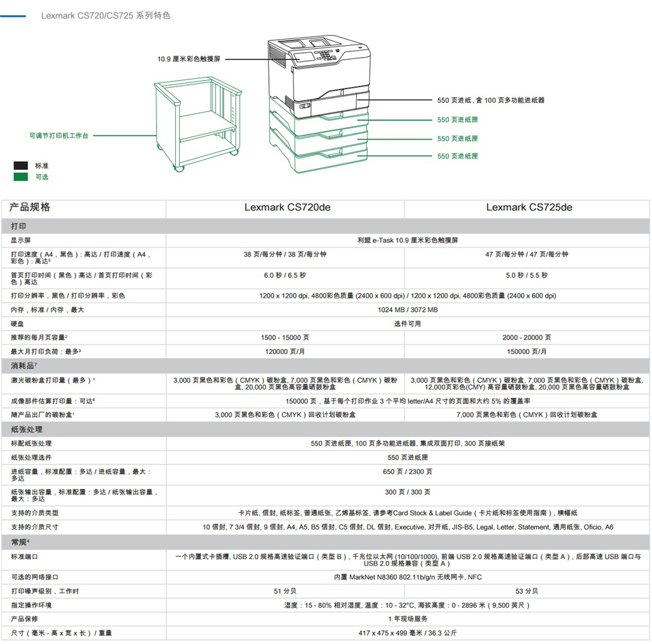
Task: Click the printer illustration
Action: tap(319, 104)
